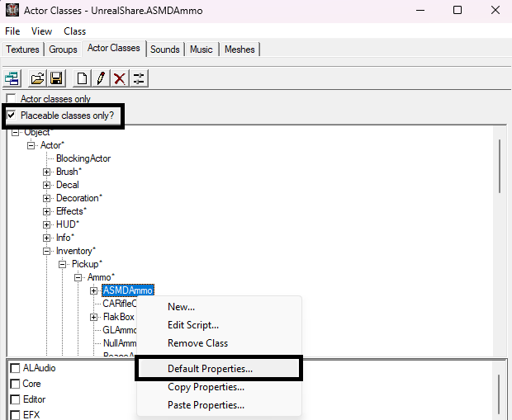Open the View menu

click(x=41, y=31)
